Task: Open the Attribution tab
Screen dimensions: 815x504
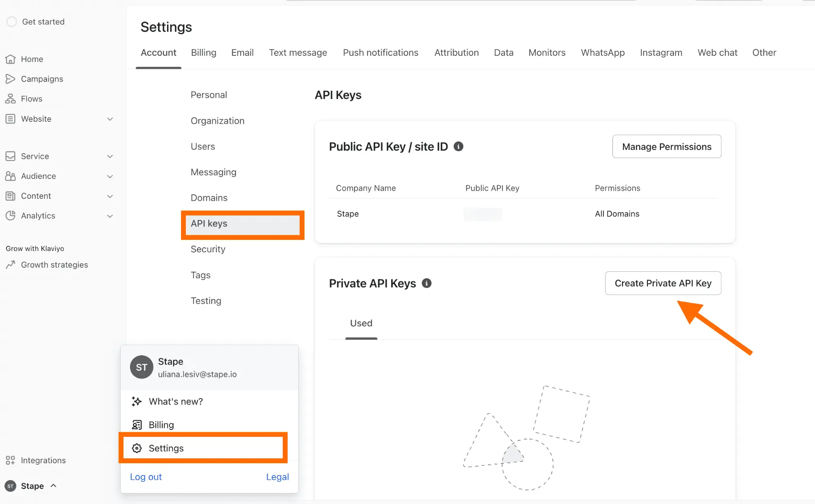Action: [x=456, y=53]
